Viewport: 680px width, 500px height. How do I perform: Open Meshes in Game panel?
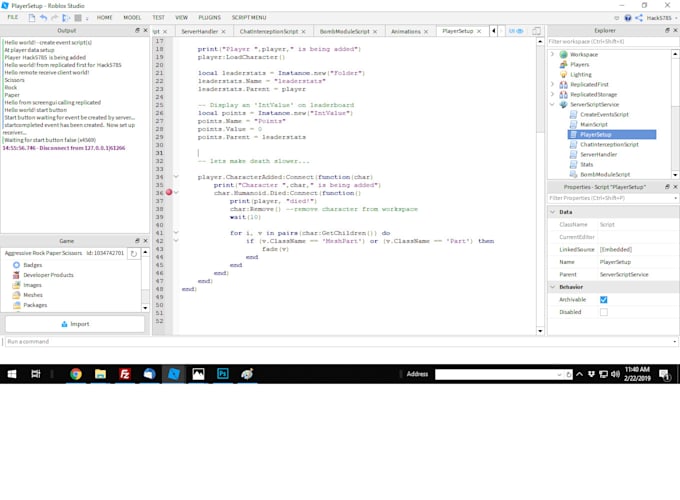[x=33, y=295]
